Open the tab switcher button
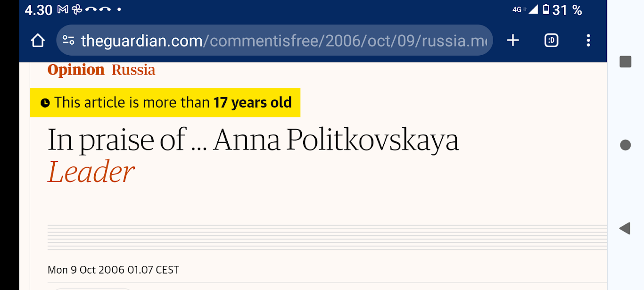The width and height of the screenshot is (644, 290). [551, 41]
